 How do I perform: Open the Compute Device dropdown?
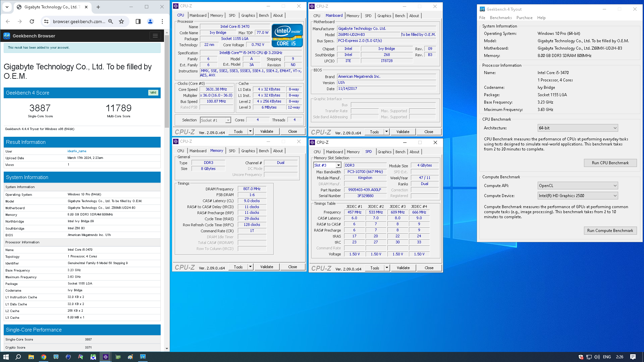pyautogui.click(x=578, y=196)
